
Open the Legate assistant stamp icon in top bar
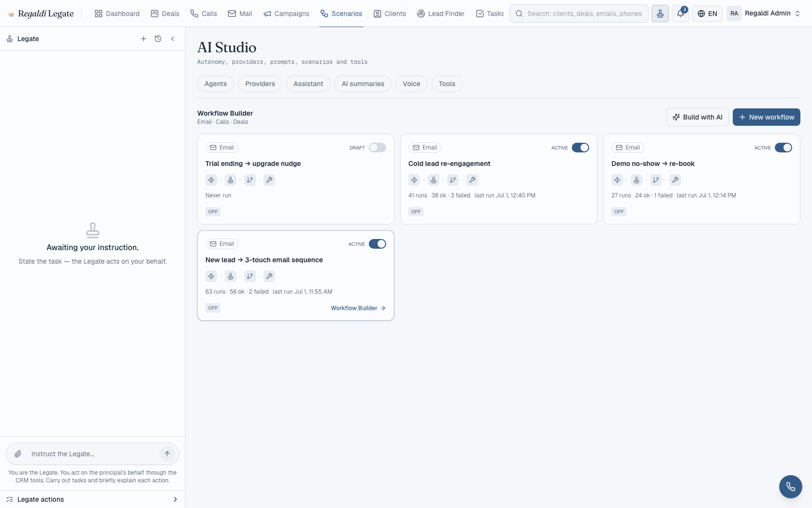(x=660, y=14)
